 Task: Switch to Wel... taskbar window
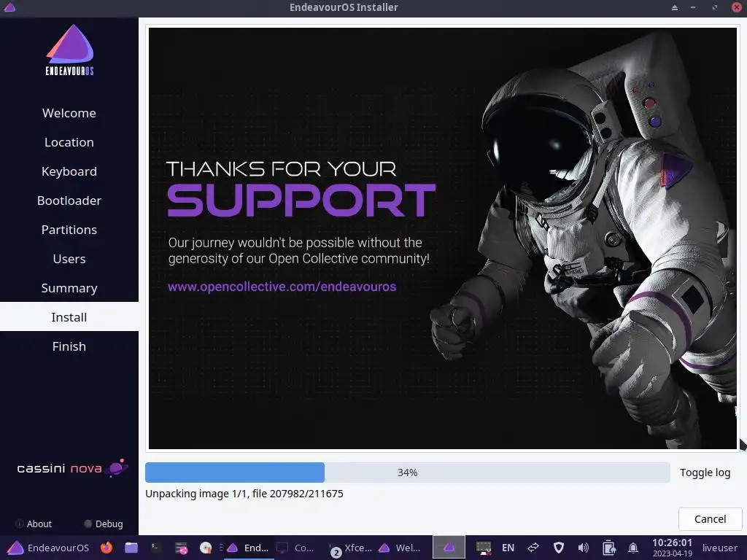point(400,548)
